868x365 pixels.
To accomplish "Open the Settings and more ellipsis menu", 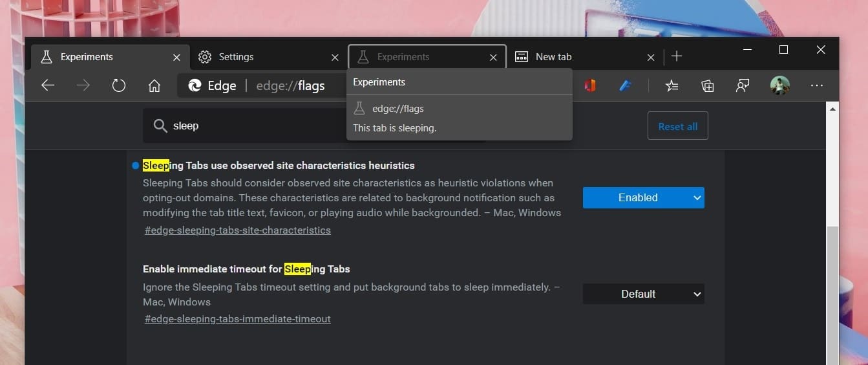I will pyautogui.click(x=817, y=85).
